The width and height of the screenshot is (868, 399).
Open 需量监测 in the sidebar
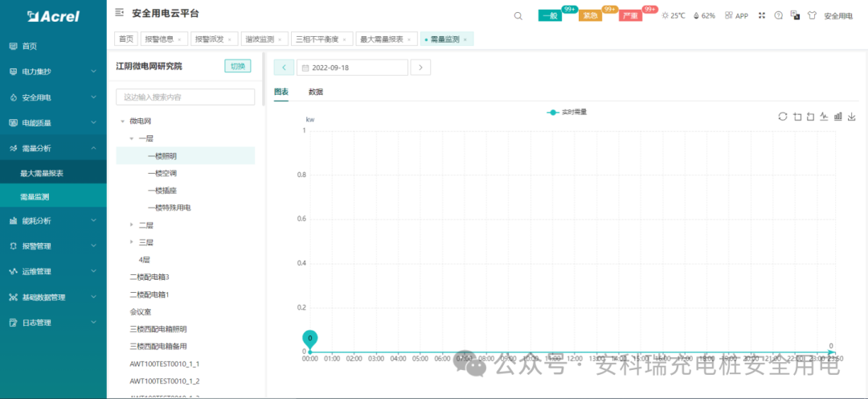coord(53,197)
